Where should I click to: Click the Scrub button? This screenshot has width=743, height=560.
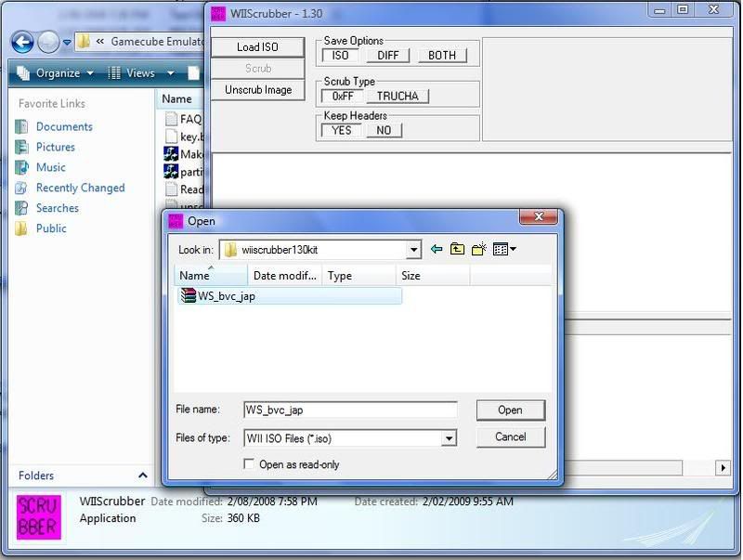257,68
